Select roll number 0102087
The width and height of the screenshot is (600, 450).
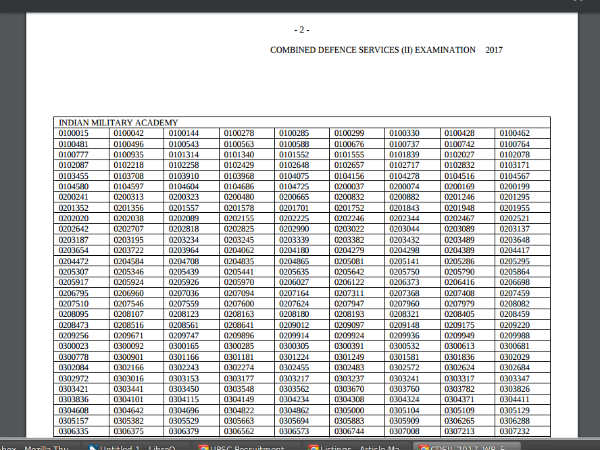(x=73, y=165)
